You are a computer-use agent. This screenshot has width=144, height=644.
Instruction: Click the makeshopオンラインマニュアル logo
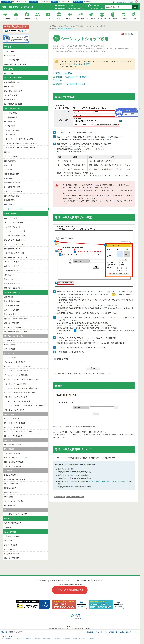pyautogui.click(x=17, y=7)
